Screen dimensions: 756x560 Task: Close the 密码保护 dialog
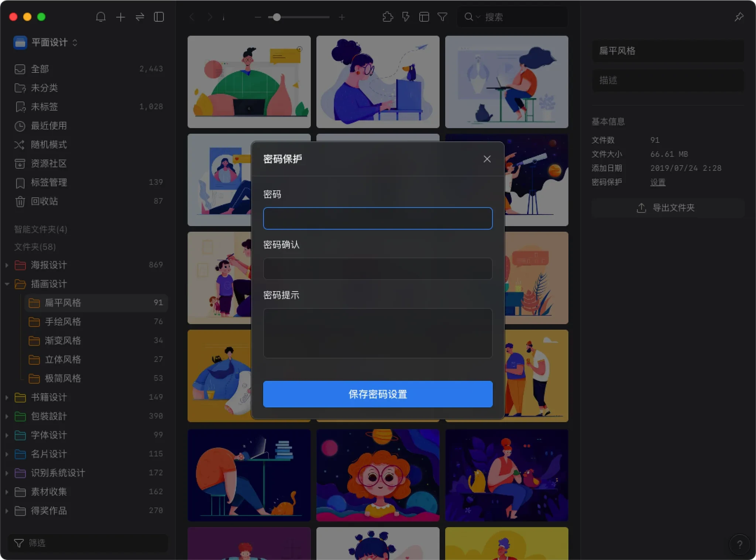(487, 159)
